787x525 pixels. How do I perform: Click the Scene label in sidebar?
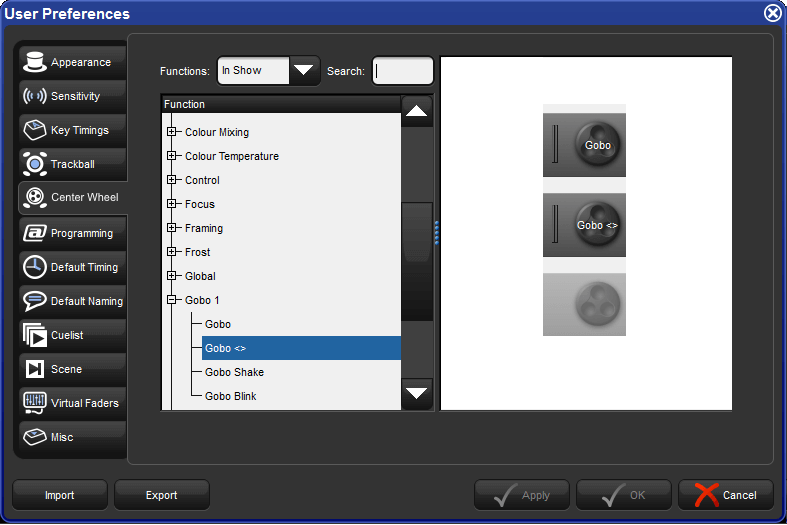tap(66, 369)
